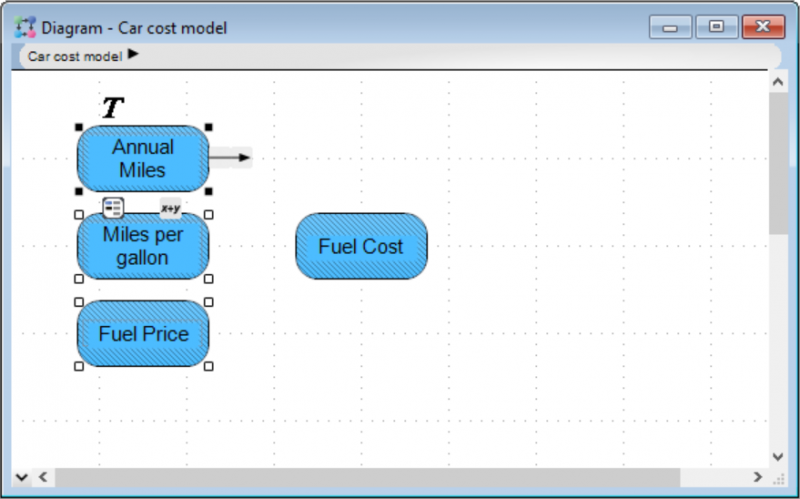The width and height of the screenshot is (800, 499).
Task: Click the vertical scrollbar thumb
Action: (x=778, y=164)
